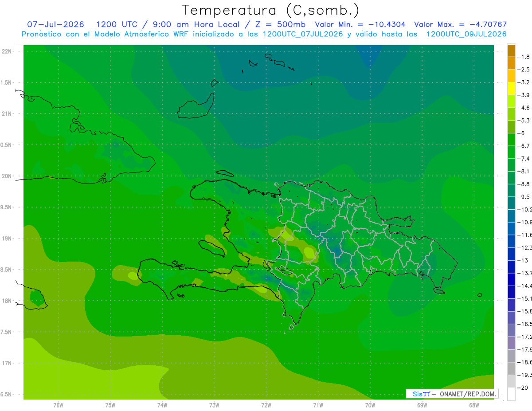Click the "-20" colorbar label

coord(523,388)
